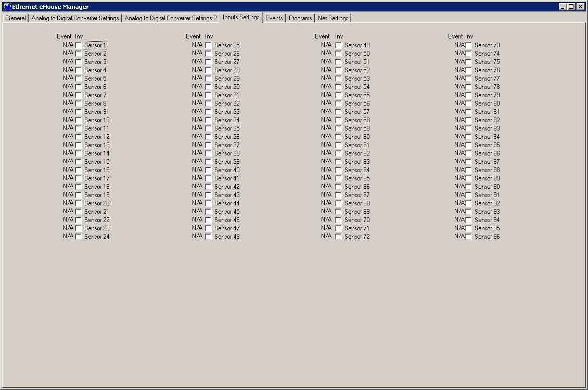The image size is (588, 390).
Task: Click the Sensor 3 label
Action: click(95, 62)
